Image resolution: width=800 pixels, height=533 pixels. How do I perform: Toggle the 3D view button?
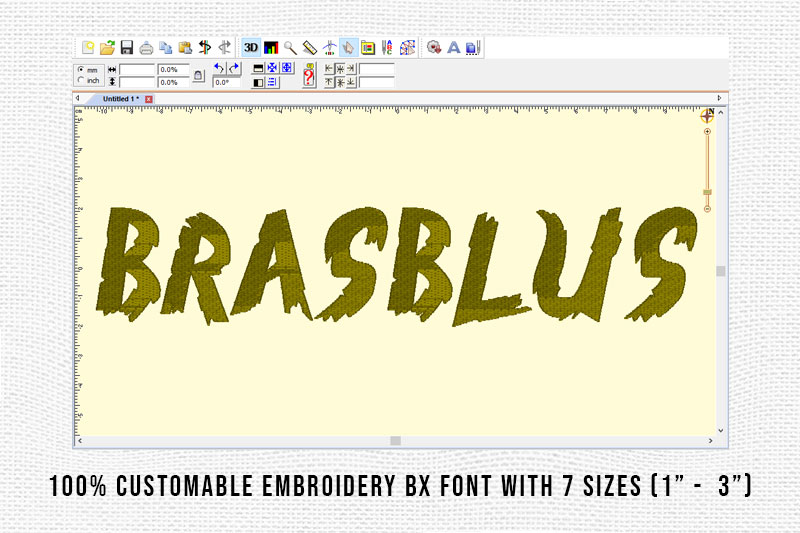coord(251,48)
